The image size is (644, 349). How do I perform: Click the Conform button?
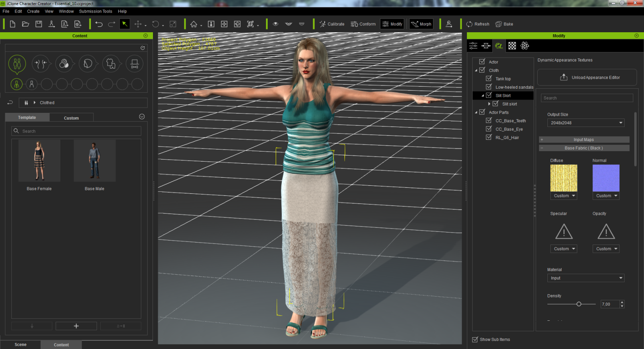(x=363, y=24)
